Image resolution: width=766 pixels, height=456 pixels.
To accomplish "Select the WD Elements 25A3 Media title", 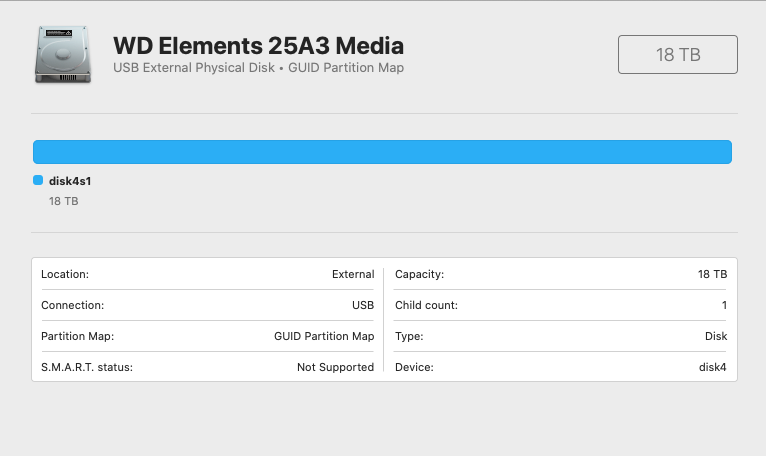I will click(259, 45).
